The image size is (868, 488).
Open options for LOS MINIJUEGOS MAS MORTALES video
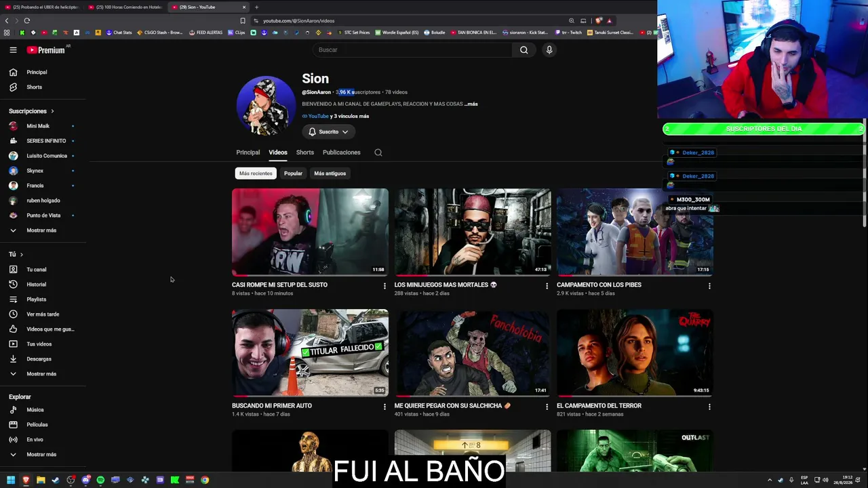(547, 286)
